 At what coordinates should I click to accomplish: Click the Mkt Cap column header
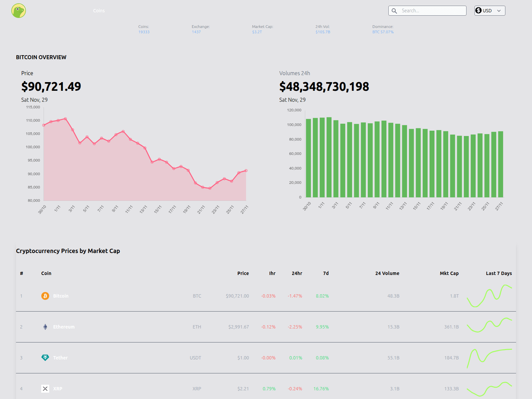tap(449, 273)
